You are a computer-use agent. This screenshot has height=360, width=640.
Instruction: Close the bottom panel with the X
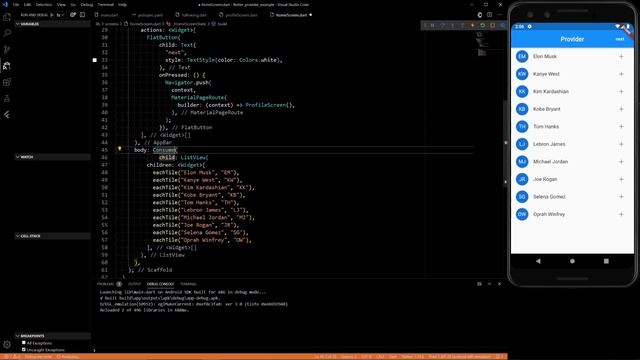coord(500,284)
